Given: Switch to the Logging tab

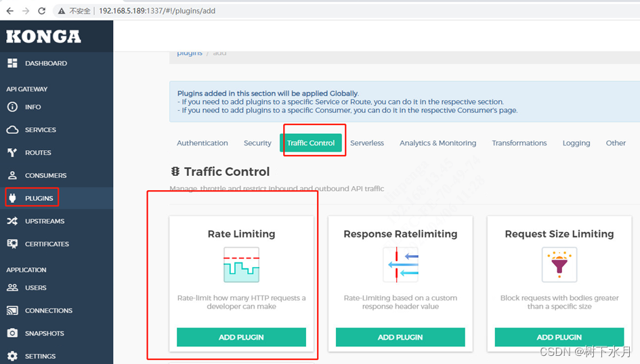Looking at the screenshot, I should [576, 143].
